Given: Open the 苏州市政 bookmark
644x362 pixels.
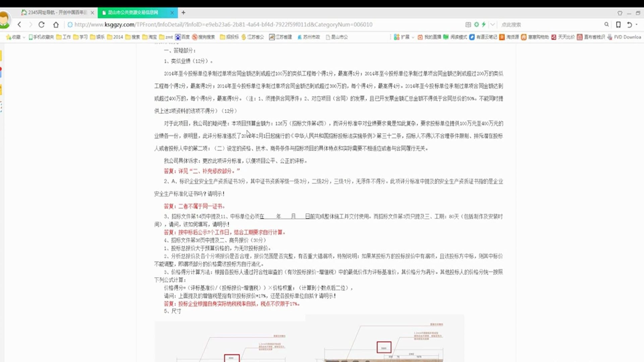Looking at the screenshot, I should tap(309, 37).
